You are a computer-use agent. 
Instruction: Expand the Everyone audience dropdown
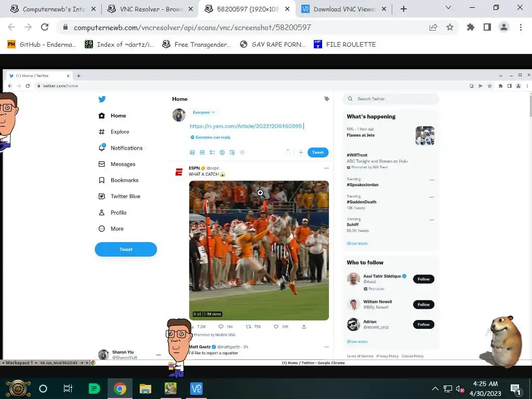point(204,112)
